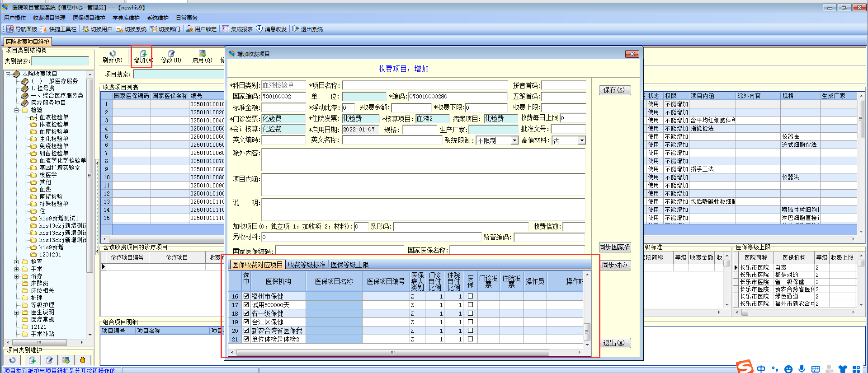
Task: Enable category icon in 项目类别维护 panel
Action: (x=66, y=360)
